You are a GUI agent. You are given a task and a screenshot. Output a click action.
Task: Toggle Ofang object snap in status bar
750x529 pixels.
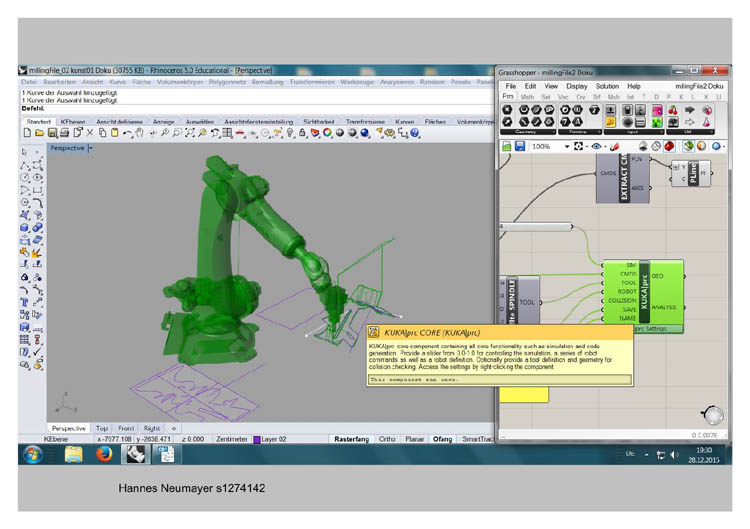(442, 439)
